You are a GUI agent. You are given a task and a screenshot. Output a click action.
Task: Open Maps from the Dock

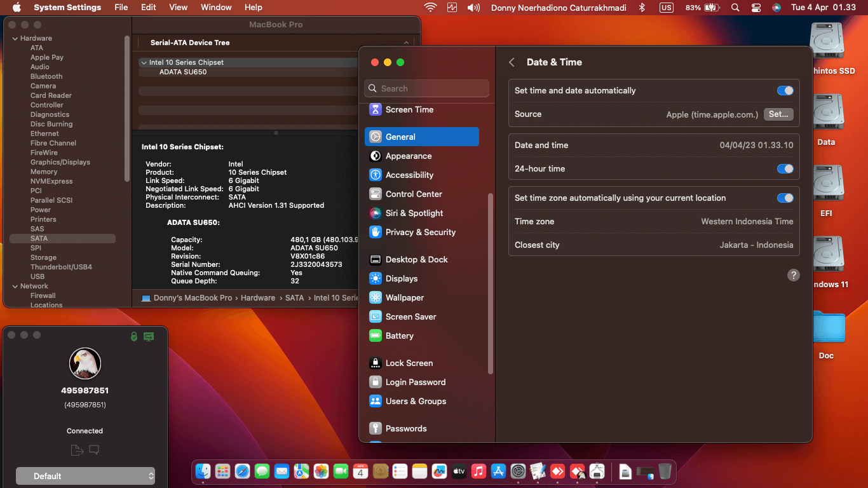301,471
